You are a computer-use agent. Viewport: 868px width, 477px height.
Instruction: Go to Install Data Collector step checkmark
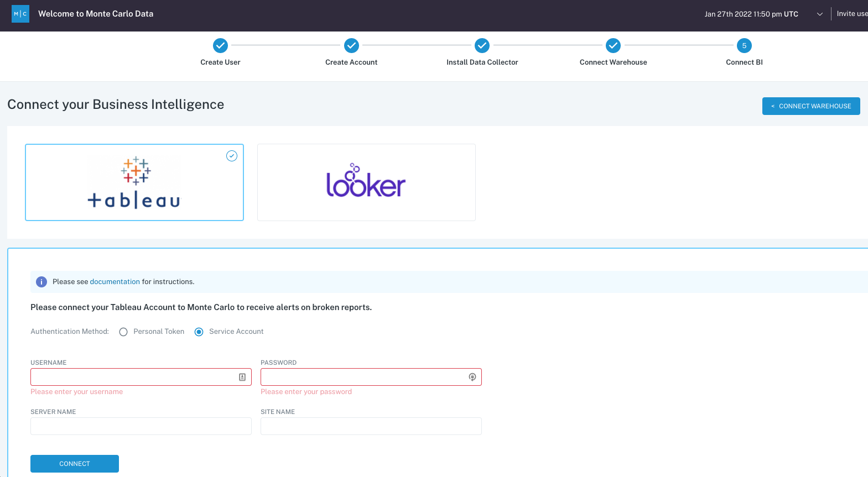click(x=482, y=45)
